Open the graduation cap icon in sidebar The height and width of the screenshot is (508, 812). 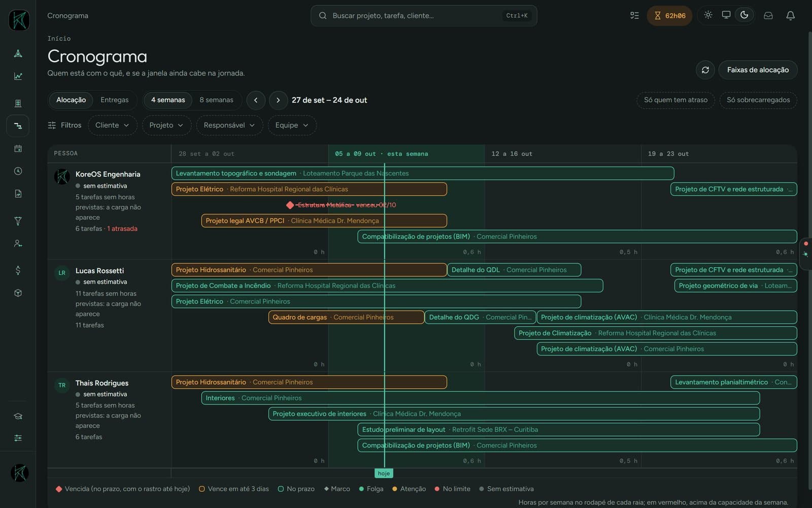pyautogui.click(x=18, y=416)
